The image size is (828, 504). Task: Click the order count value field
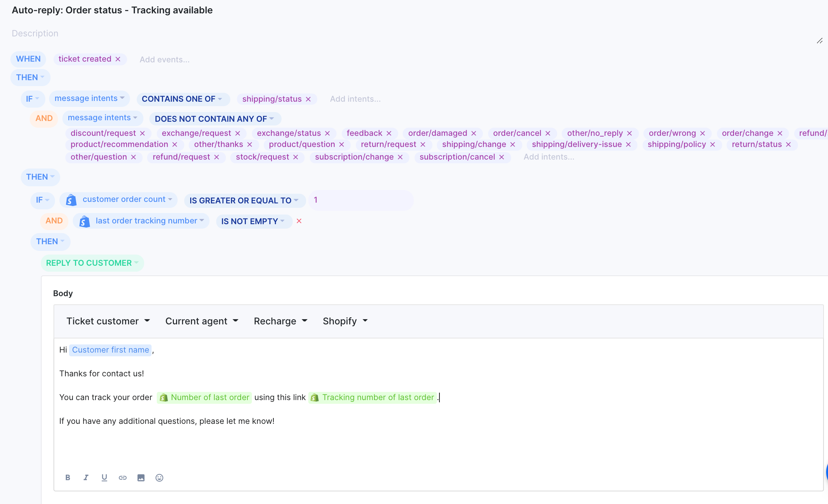point(361,200)
